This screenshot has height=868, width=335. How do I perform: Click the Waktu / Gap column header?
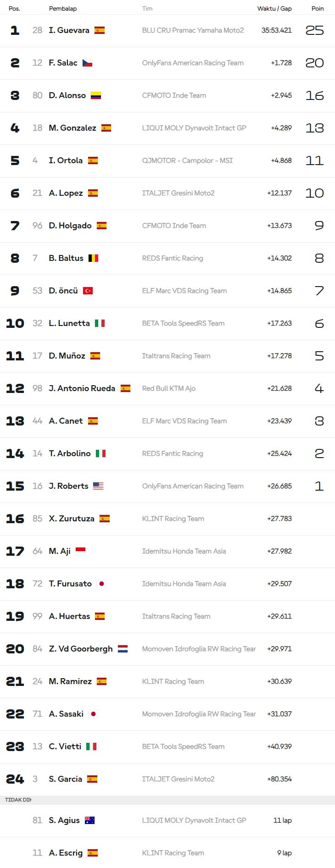[274, 8]
